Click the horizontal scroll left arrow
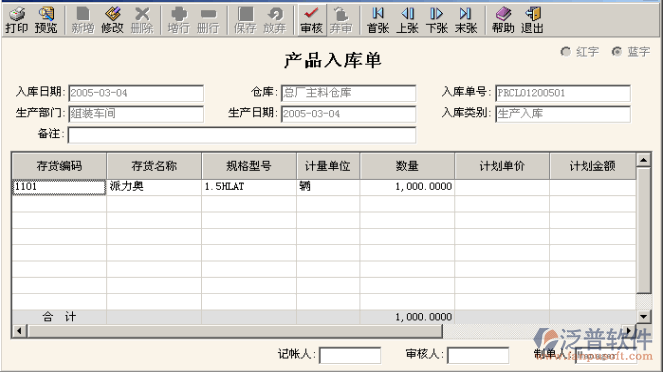Screen dimensions: 663x372 19,331
